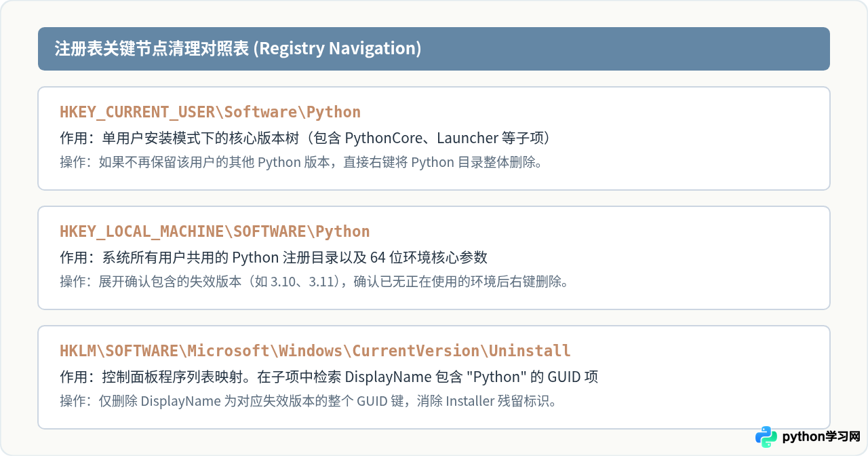Click the 控制面板程序列表映射 description line
This screenshot has height=456, width=868.
point(329,377)
